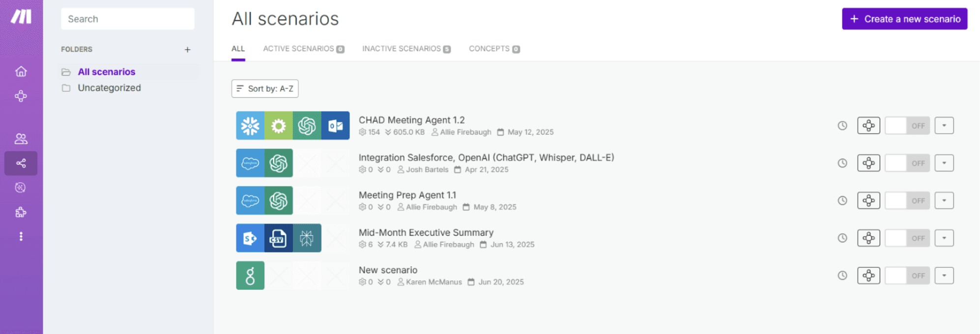Turn on CHAD Meeting Agent 1.2 scenario
This screenshot has height=334, width=980.
click(907, 126)
